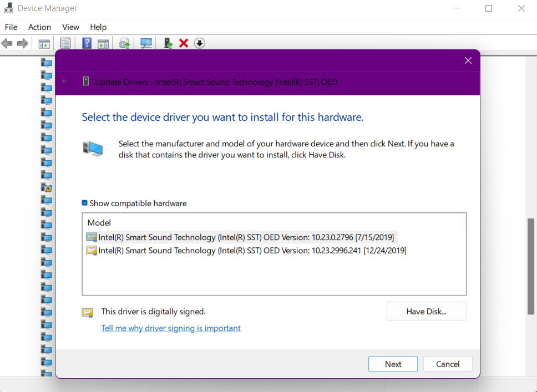This screenshot has height=392, width=537.
Task: Open the File menu
Action: click(11, 27)
